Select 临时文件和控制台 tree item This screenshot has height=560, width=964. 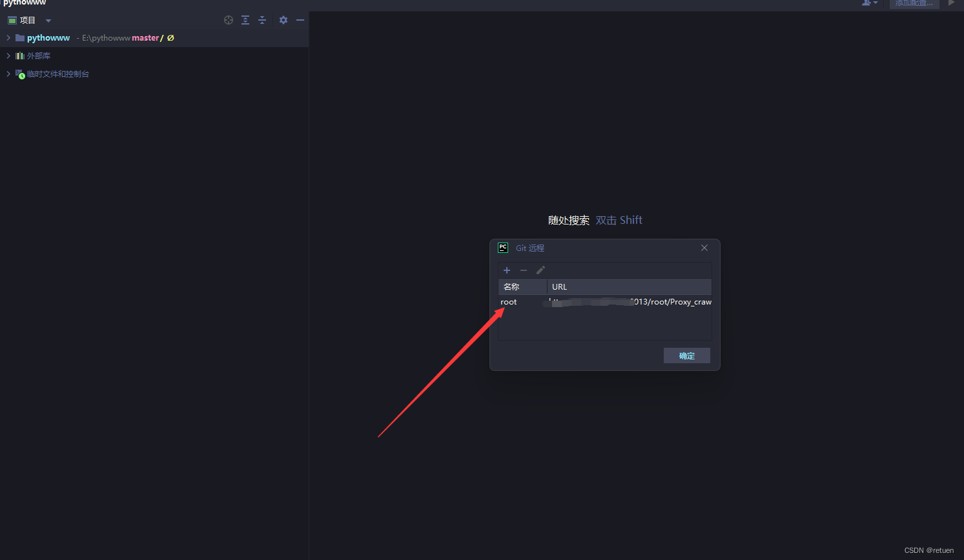point(58,74)
